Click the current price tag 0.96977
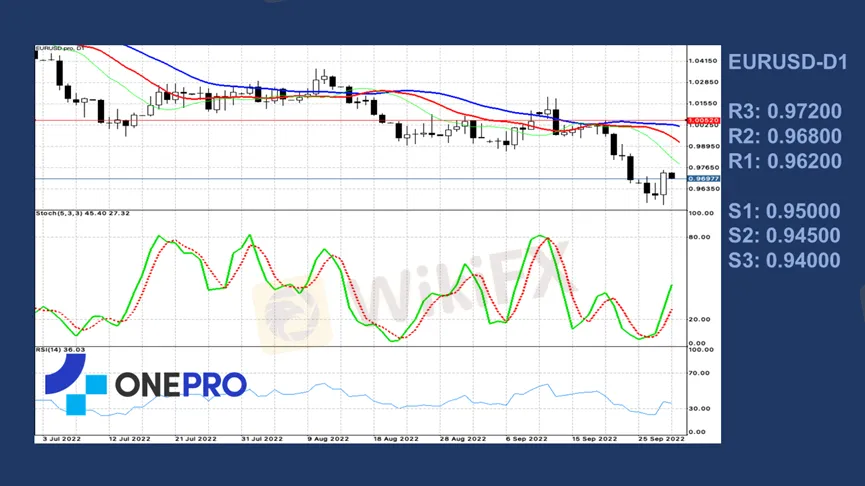The image size is (865, 486). (x=705, y=178)
